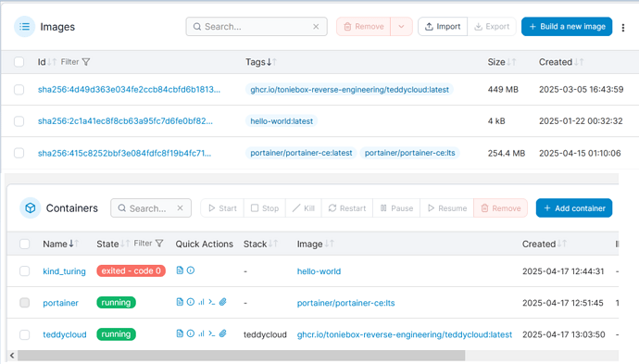The height and width of the screenshot is (364, 639).
Task: Open logs icon for teddycloud container
Action: tap(180, 333)
